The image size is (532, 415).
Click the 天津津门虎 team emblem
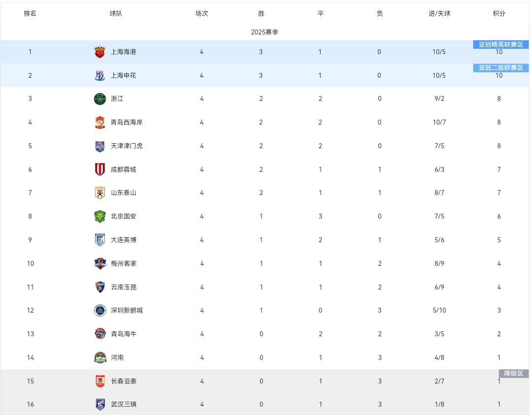(100, 146)
